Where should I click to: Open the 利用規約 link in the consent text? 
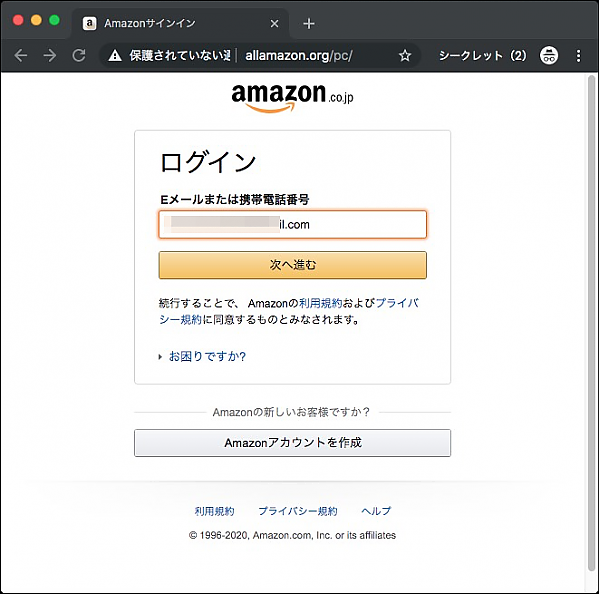point(320,303)
